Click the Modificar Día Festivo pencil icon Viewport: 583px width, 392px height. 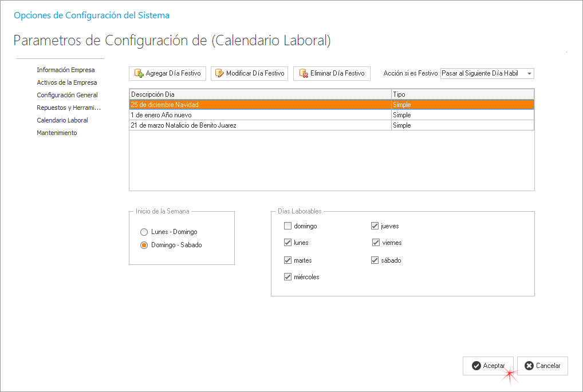219,73
